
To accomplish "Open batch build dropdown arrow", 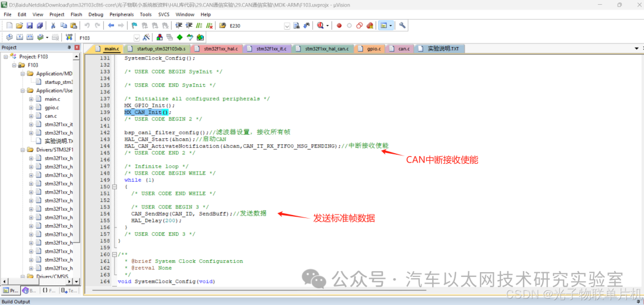I will (x=47, y=38).
